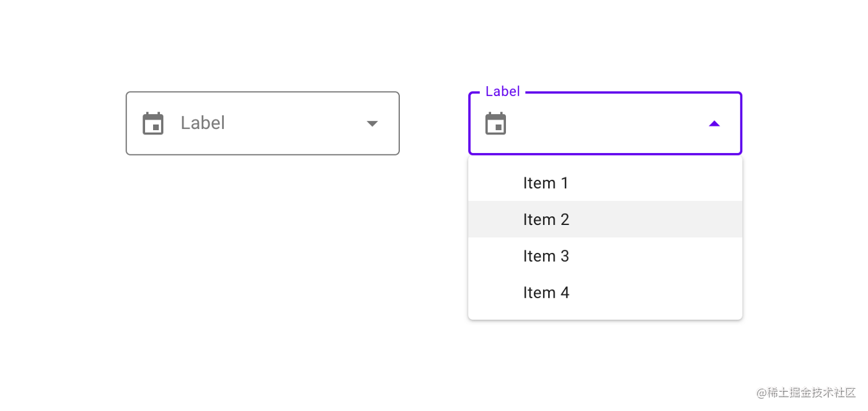Select Item 1 from the dropdown menu
This screenshot has height=411, width=868.
tap(546, 183)
